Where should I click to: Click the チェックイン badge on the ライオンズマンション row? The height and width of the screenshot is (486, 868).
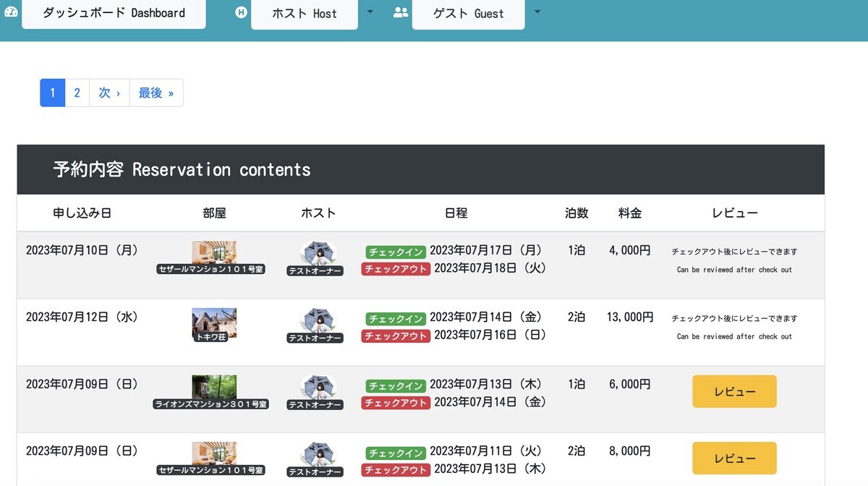coord(395,385)
